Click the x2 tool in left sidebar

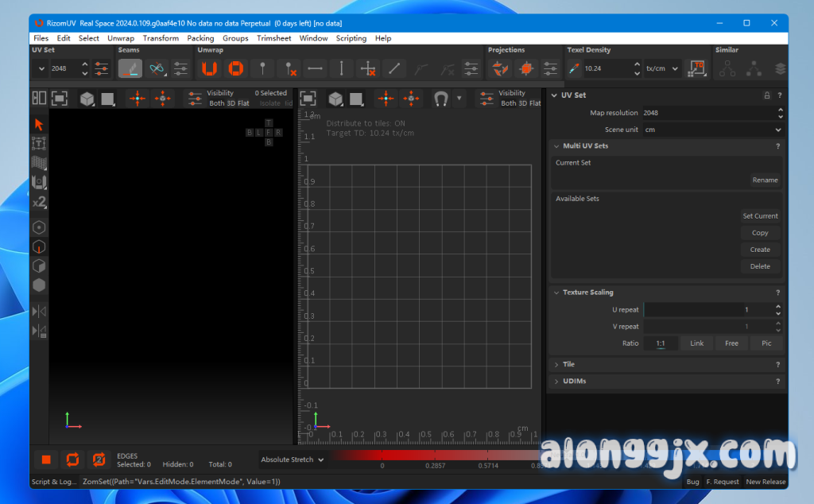[39, 202]
